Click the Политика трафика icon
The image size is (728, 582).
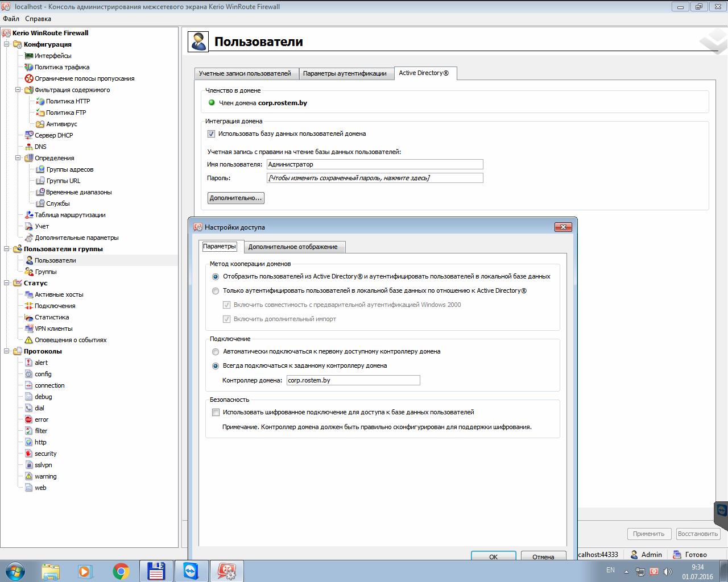[29, 67]
